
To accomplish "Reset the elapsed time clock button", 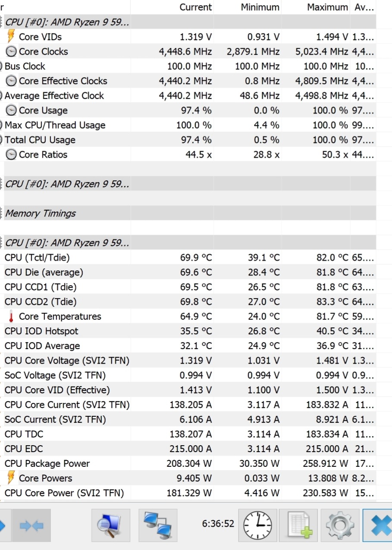I will (x=258, y=525).
